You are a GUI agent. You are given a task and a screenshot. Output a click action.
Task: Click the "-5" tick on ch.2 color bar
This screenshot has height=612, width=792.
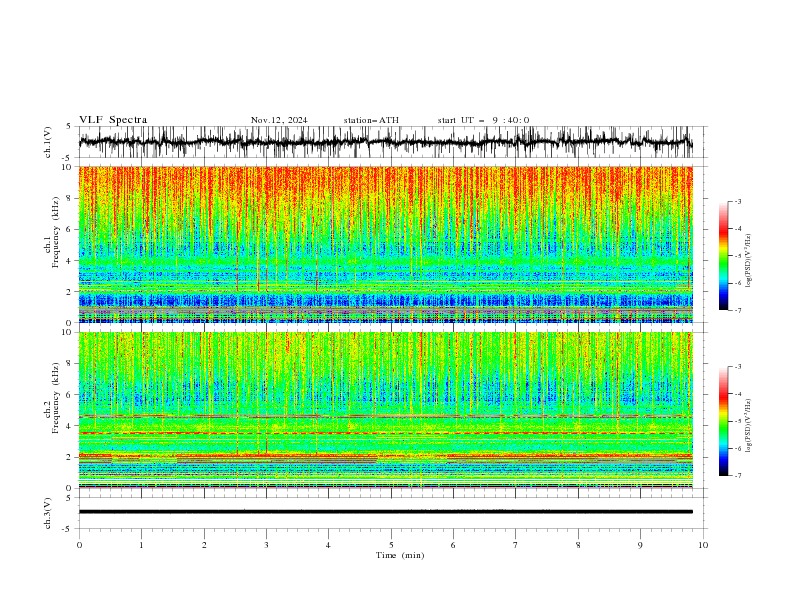point(737,421)
